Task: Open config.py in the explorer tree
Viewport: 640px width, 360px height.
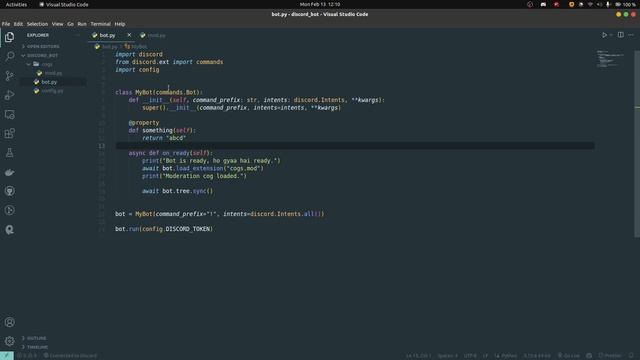Action: pyautogui.click(x=53, y=91)
